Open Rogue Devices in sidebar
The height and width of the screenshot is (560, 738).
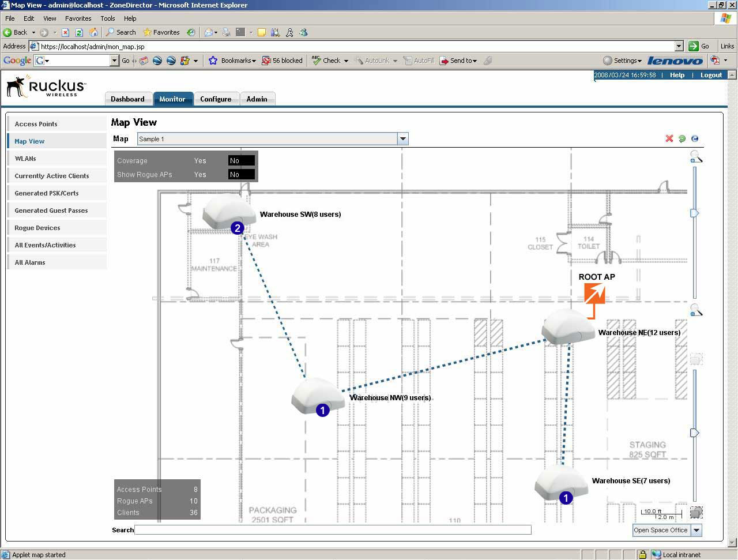coord(57,228)
